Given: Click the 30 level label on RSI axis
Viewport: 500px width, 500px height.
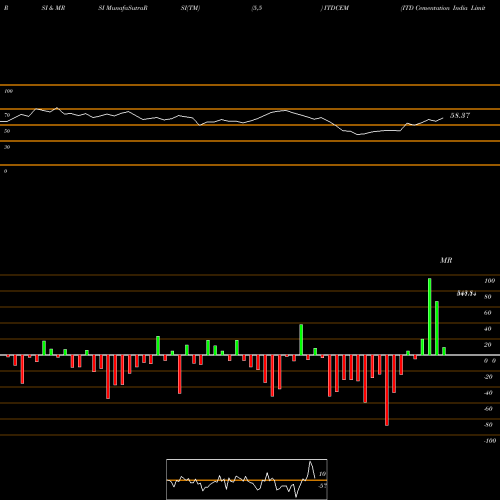Looking at the screenshot, I should pos(7,147).
